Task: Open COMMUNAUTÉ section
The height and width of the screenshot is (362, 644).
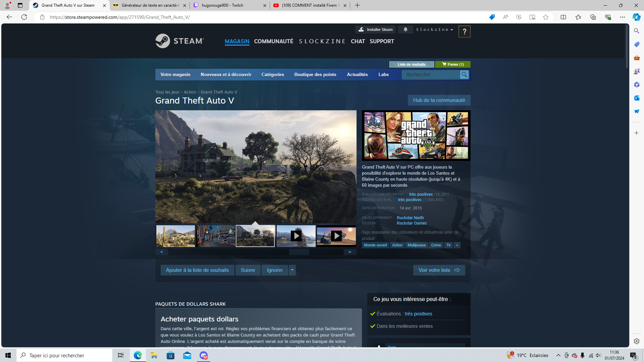Action: click(x=274, y=41)
